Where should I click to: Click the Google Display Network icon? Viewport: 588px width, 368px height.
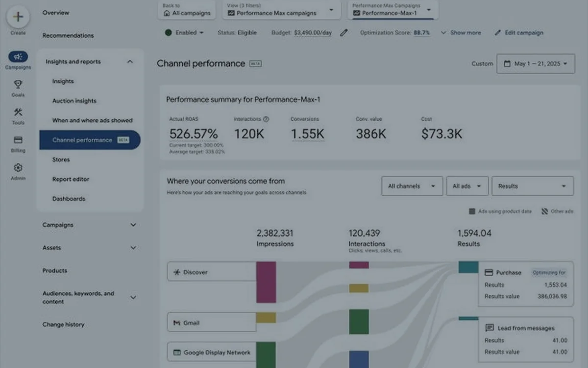[x=176, y=352]
